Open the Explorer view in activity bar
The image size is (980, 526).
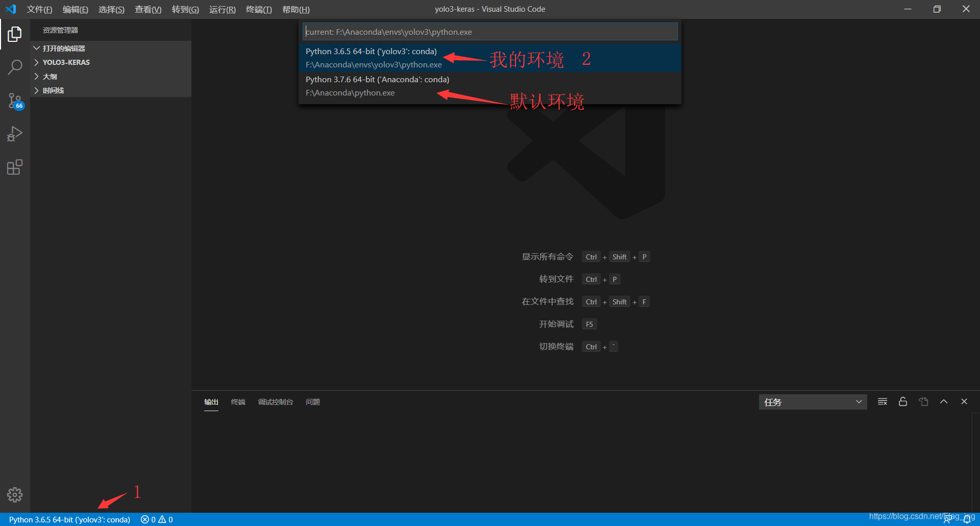point(15,34)
